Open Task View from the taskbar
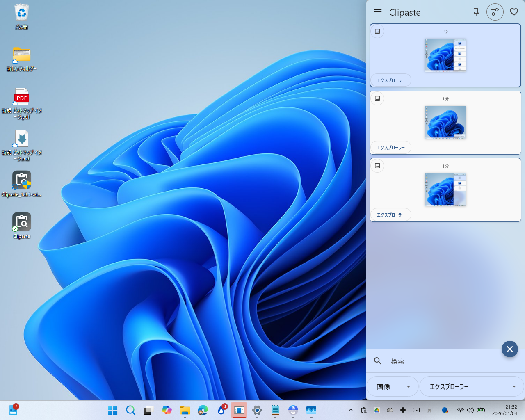Viewport: 525px width, 420px height. 148,410
